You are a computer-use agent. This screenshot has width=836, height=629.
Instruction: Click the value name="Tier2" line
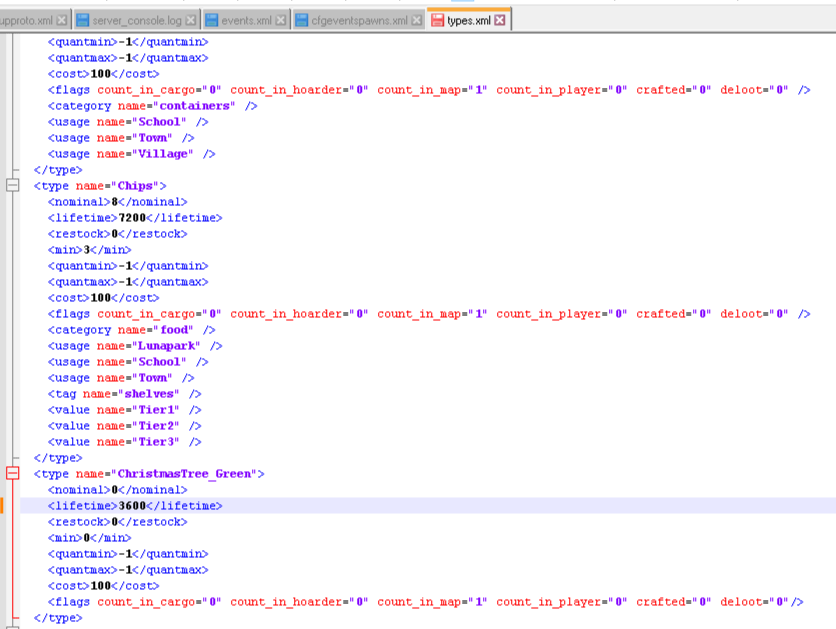coord(124,426)
